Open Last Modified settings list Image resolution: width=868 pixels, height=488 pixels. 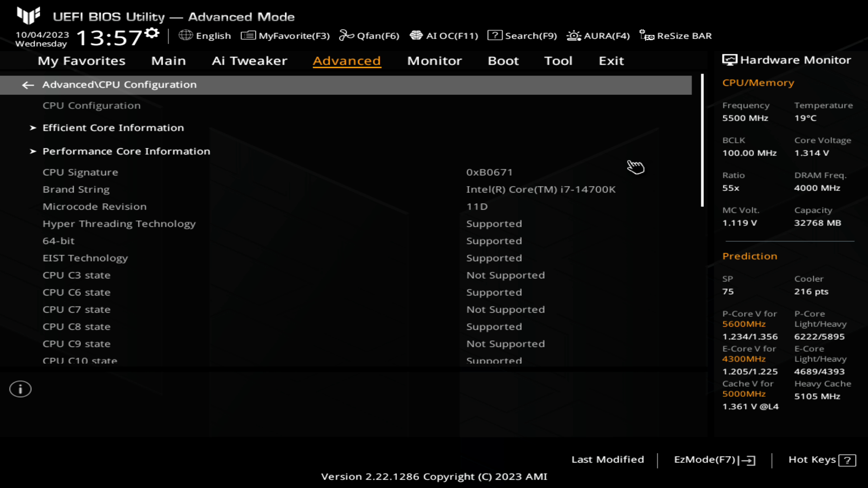click(x=608, y=459)
